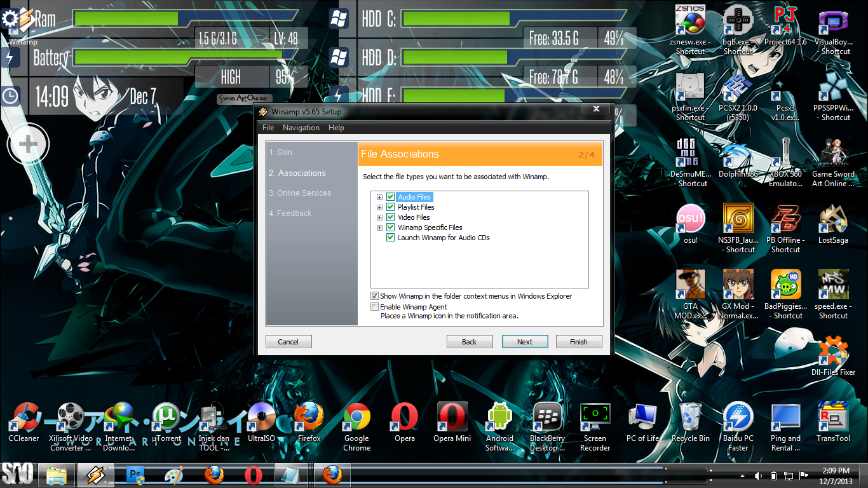Launch the osu! game icon
This screenshot has height=488, width=868.
(690, 219)
